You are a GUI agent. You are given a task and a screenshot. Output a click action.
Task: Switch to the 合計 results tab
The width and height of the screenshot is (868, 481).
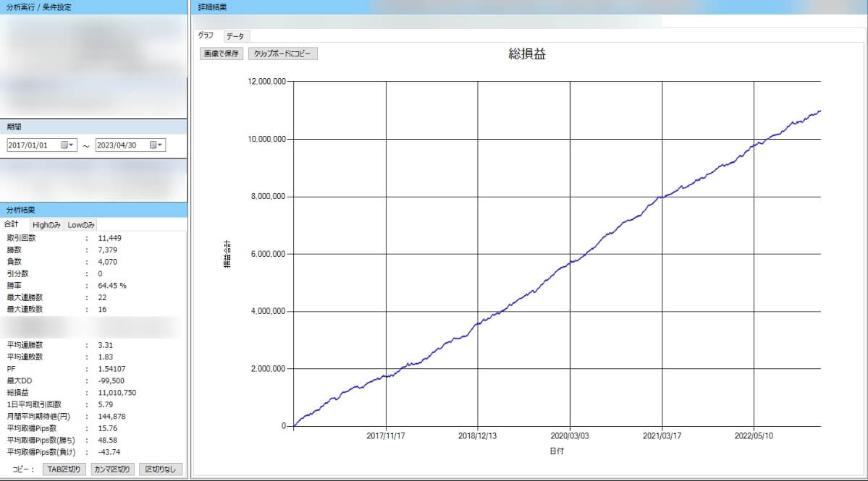(12, 224)
